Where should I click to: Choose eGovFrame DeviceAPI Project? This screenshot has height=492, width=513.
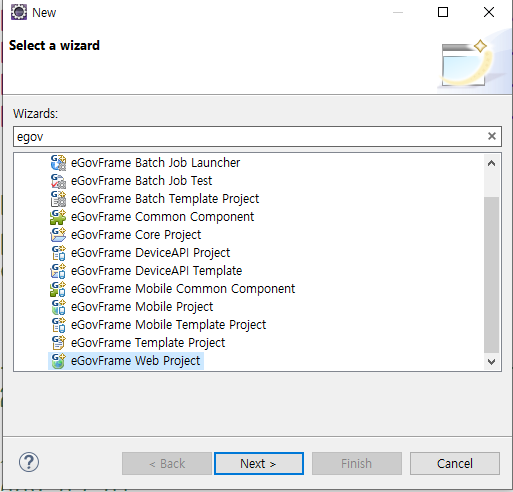(150, 253)
